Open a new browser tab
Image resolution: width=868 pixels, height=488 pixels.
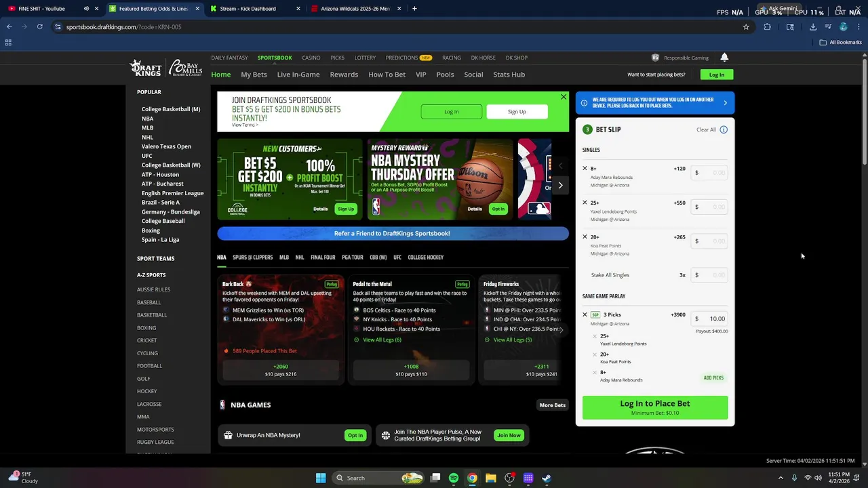(x=414, y=9)
